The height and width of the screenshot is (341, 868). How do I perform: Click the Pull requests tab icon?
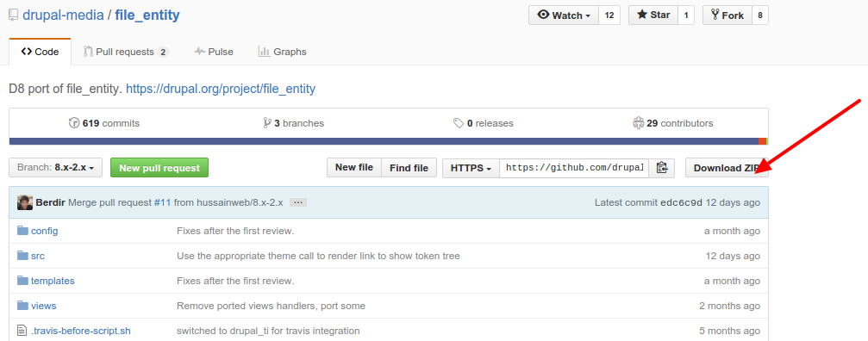click(x=88, y=52)
